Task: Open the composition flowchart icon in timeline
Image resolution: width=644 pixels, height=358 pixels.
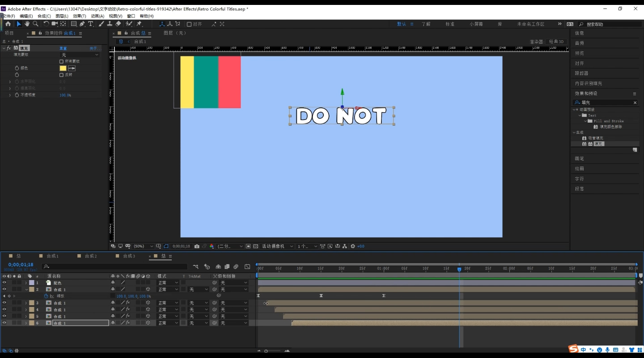Action: tap(196, 267)
